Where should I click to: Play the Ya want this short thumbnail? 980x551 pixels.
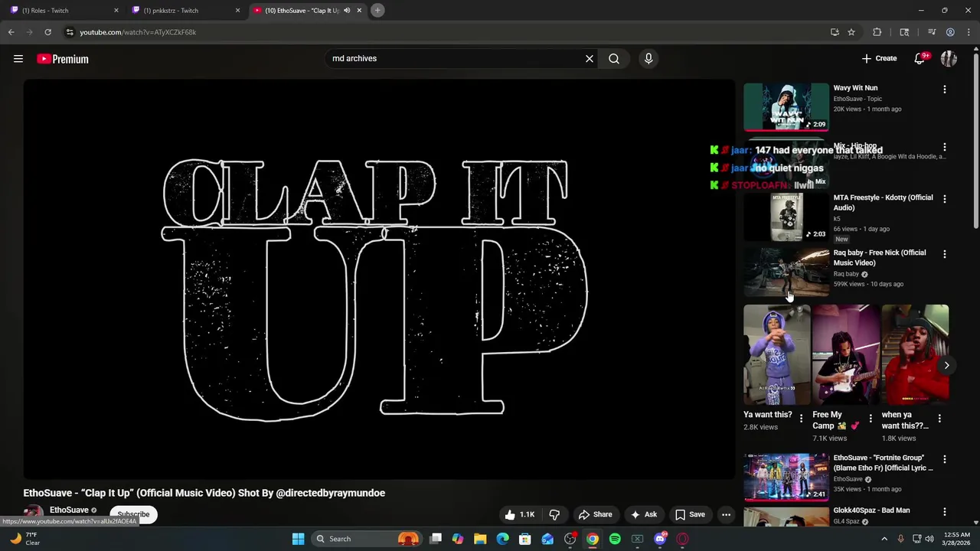pyautogui.click(x=776, y=354)
